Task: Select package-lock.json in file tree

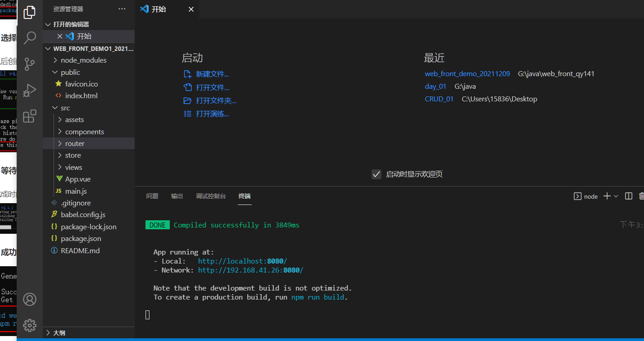Action: pyautogui.click(x=89, y=227)
